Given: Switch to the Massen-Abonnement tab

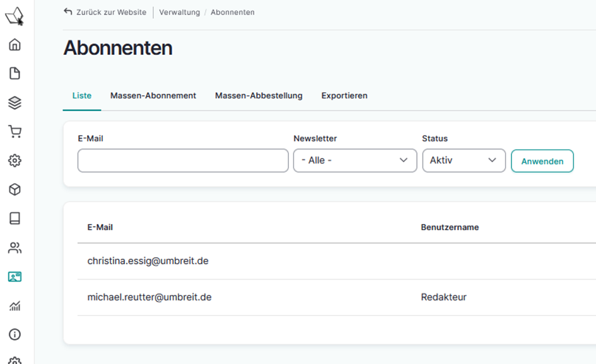Looking at the screenshot, I should pos(153,96).
